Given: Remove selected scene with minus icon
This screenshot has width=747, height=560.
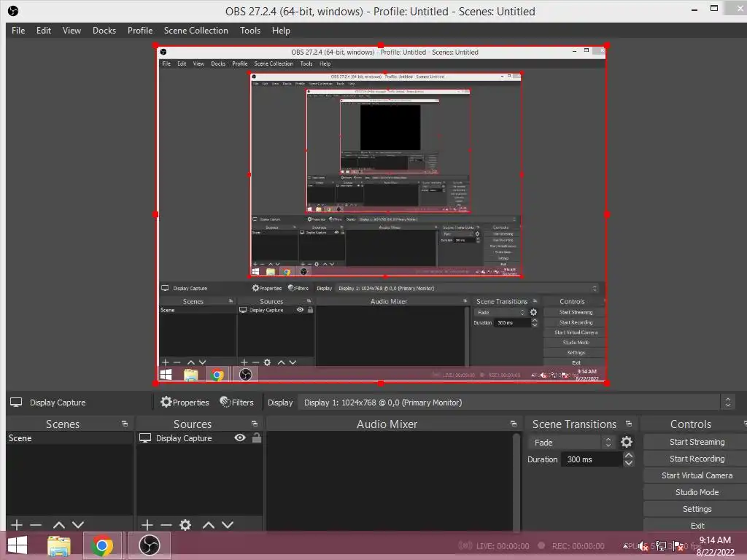Looking at the screenshot, I should pos(36,525).
